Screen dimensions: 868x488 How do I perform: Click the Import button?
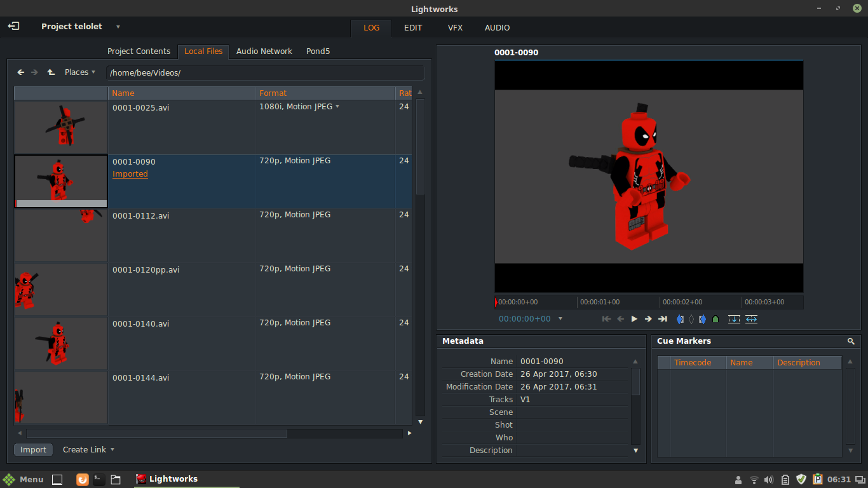pyautogui.click(x=33, y=450)
